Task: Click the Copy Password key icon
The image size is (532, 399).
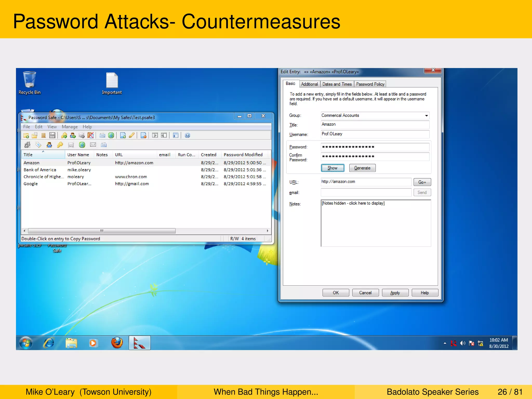Action: [x=64, y=135]
